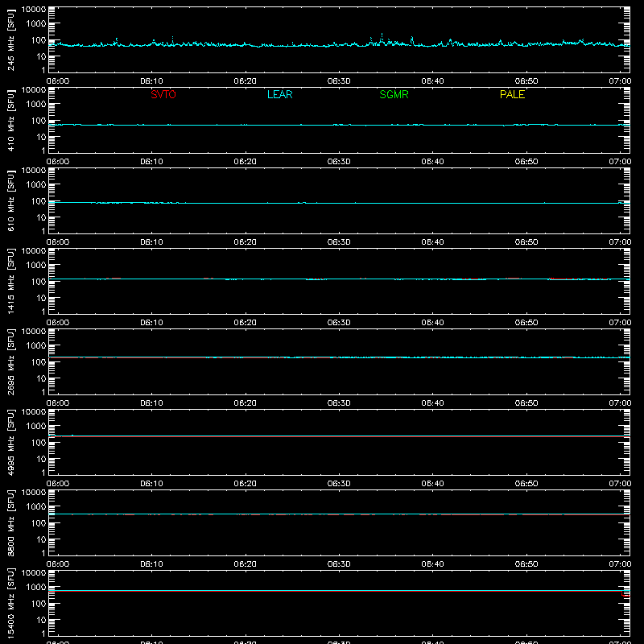This screenshot has height=644, width=644.
Task: Click the 1415 MHz [SFU] axis label
Action: tap(10, 281)
